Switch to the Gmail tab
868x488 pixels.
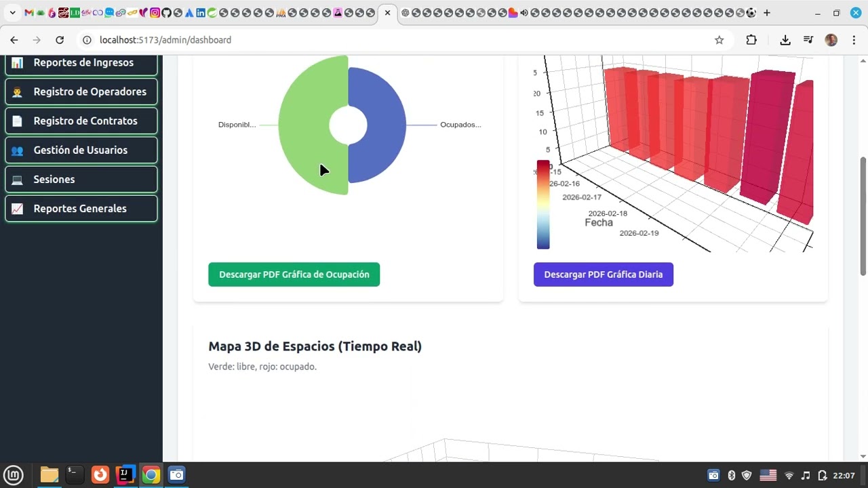tap(28, 13)
